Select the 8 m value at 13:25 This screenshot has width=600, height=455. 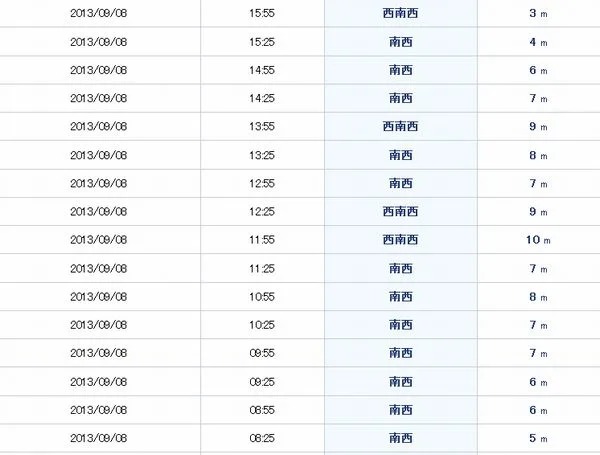click(x=538, y=155)
